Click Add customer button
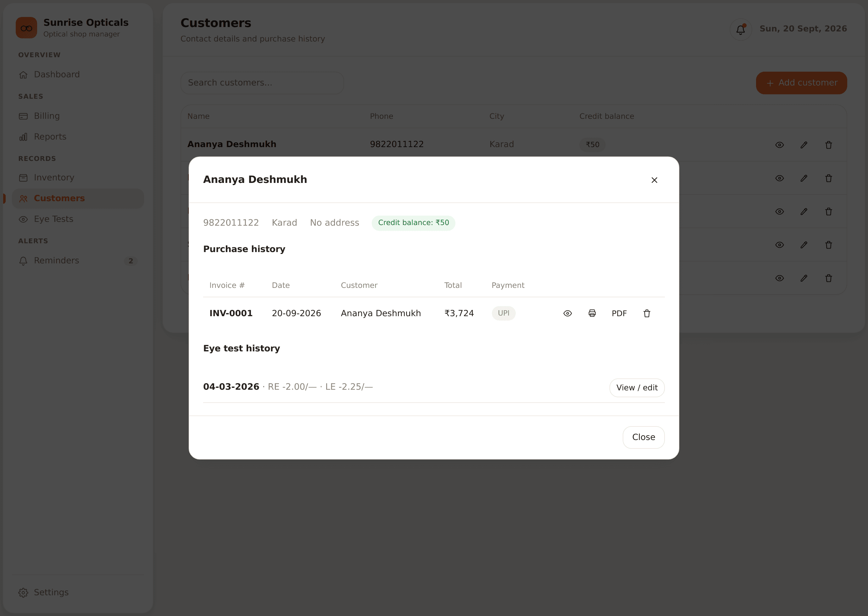868x616 pixels. 801,83
